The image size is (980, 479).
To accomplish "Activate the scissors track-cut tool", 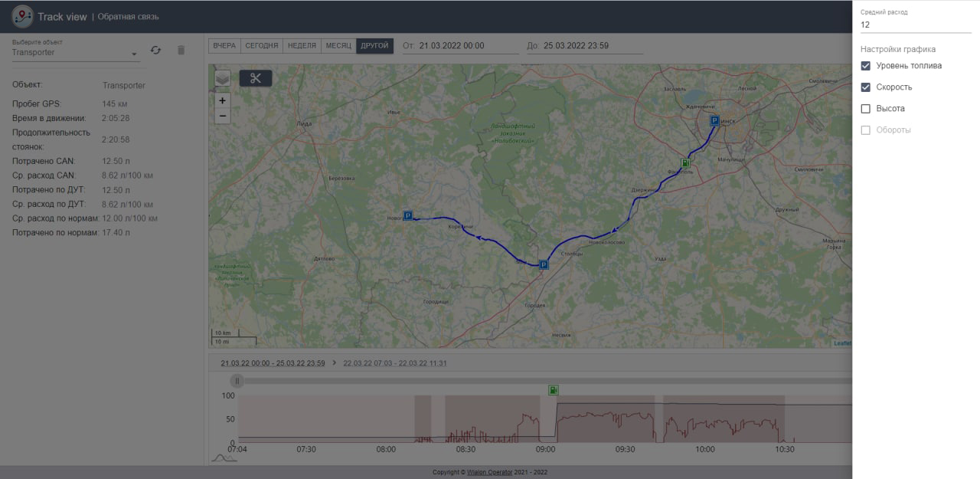I will (x=256, y=78).
